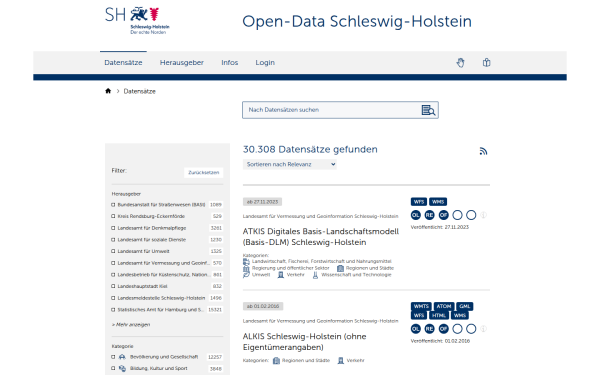This screenshot has height=375, width=600.
Task: Open the Infos nav item
Action: click(230, 62)
